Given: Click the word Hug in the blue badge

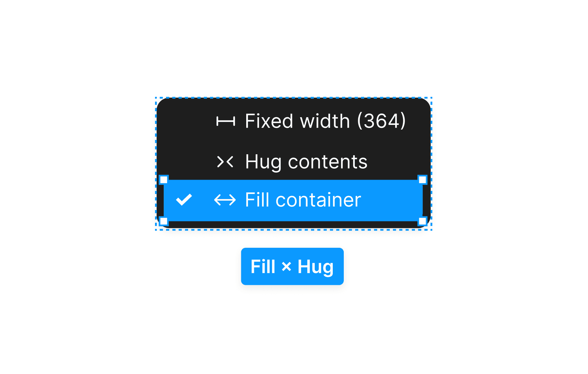Looking at the screenshot, I should click(x=316, y=267).
